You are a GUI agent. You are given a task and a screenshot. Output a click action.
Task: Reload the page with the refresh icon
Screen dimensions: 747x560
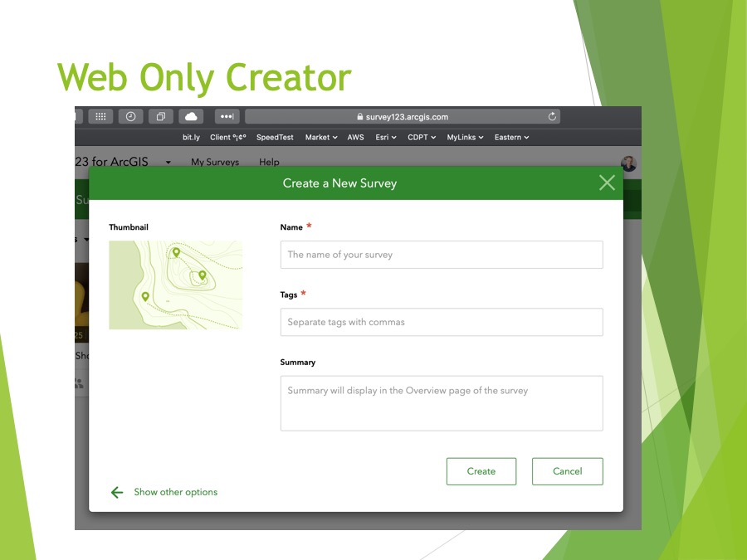[x=552, y=117]
